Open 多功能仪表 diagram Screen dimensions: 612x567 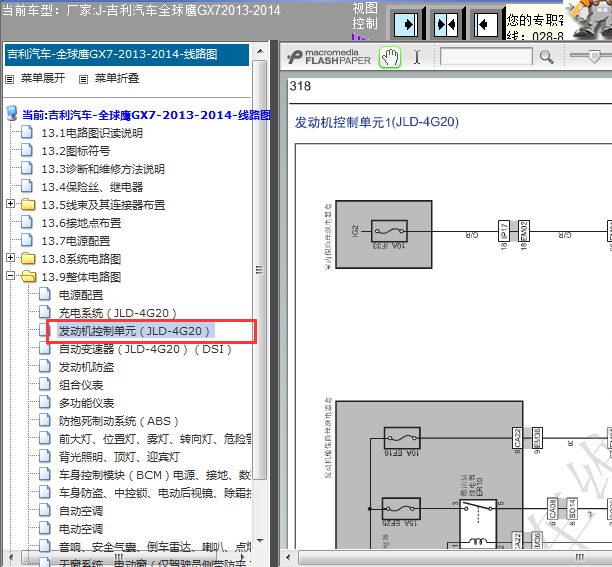click(x=86, y=403)
